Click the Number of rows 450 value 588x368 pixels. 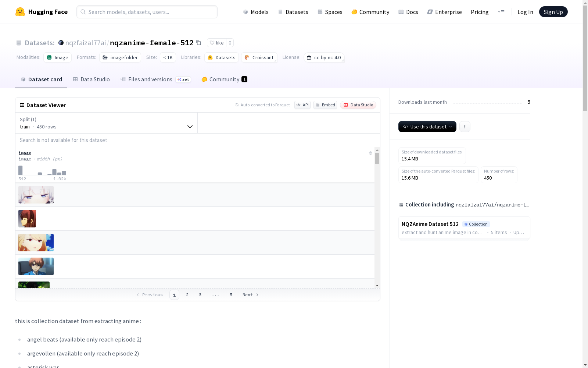point(488,178)
